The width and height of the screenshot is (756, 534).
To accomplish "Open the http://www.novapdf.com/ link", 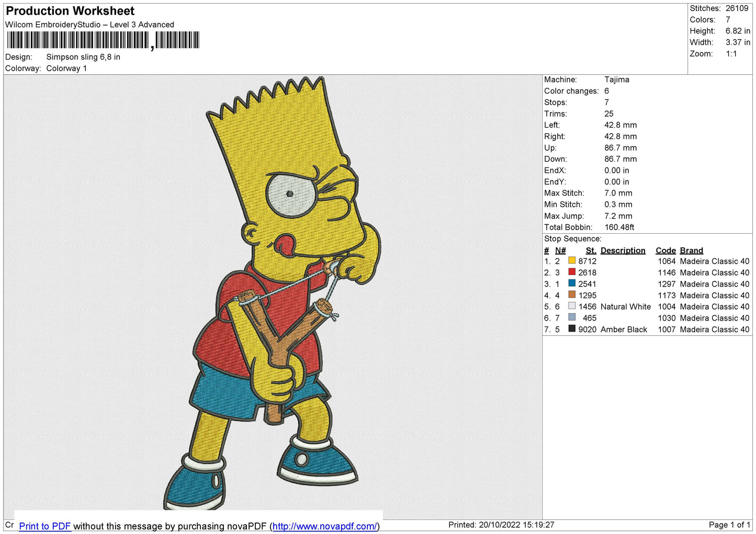I will 324,526.
